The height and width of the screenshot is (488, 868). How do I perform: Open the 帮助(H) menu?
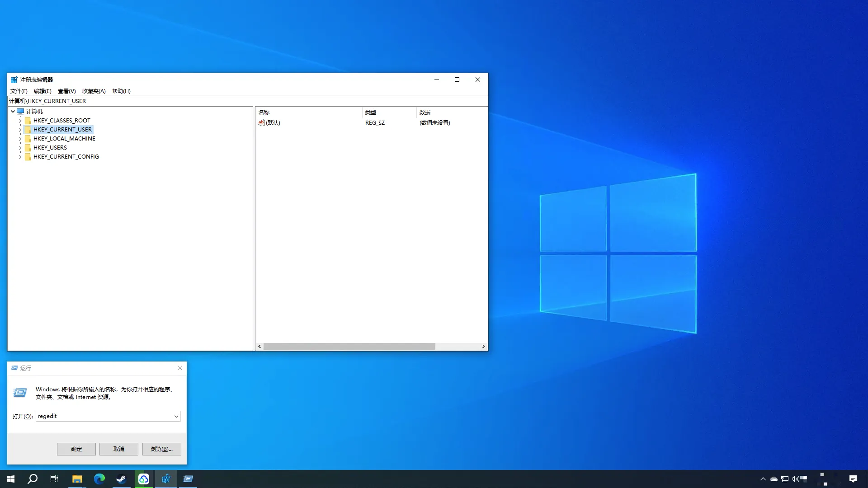[121, 91]
